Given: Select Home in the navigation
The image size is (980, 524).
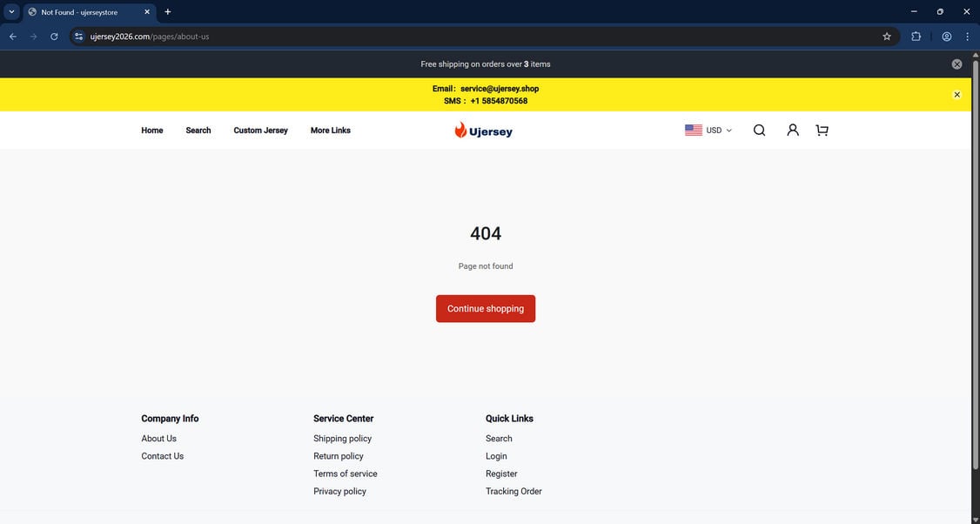Looking at the screenshot, I should [x=151, y=130].
